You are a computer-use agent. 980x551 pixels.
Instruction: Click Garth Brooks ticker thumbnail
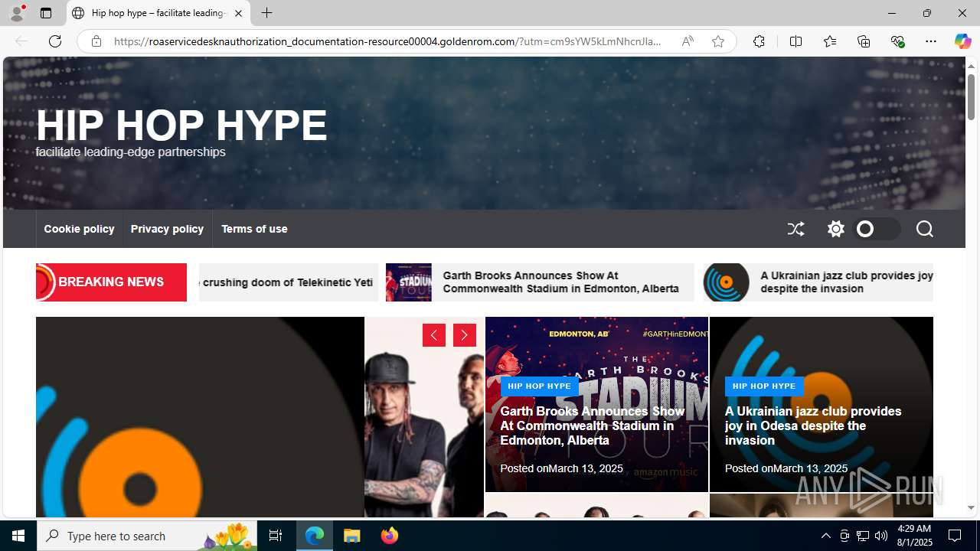tap(409, 282)
